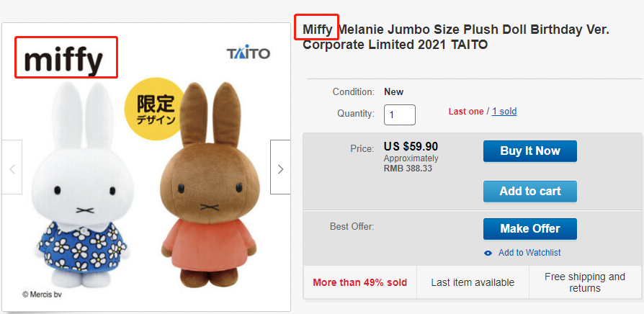Add the plush doll to cart

click(529, 191)
